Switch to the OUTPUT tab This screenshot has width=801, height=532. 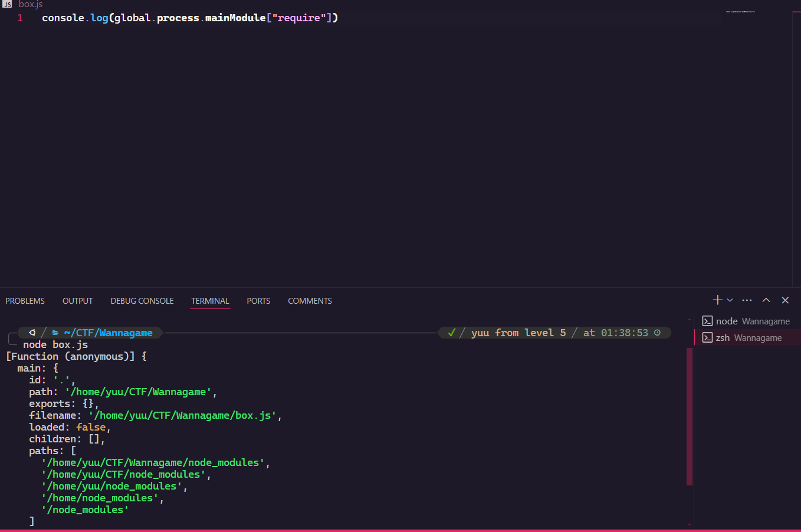(x=77, y=301)
